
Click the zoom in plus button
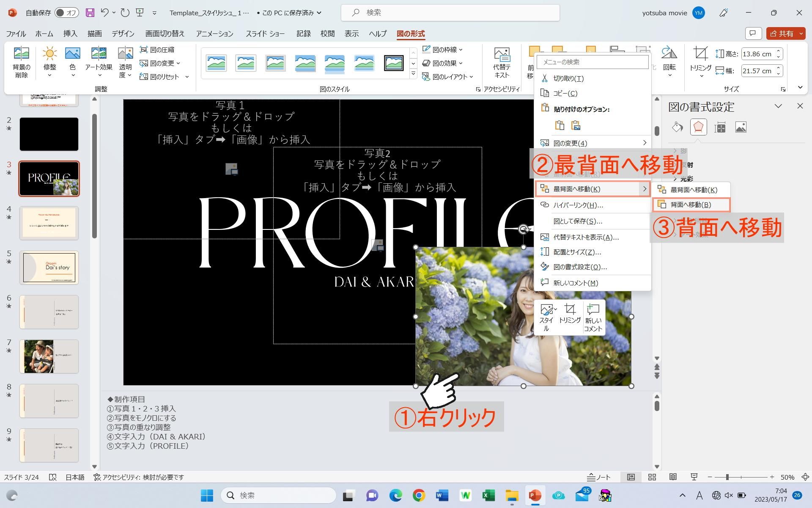coord(772,477)
